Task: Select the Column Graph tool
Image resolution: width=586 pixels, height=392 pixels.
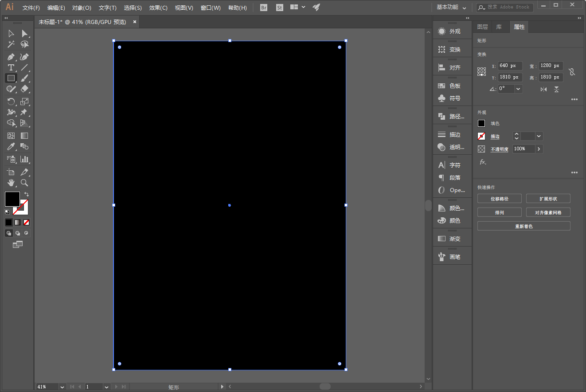Action: pyautogui.click(x=25, y=159)
